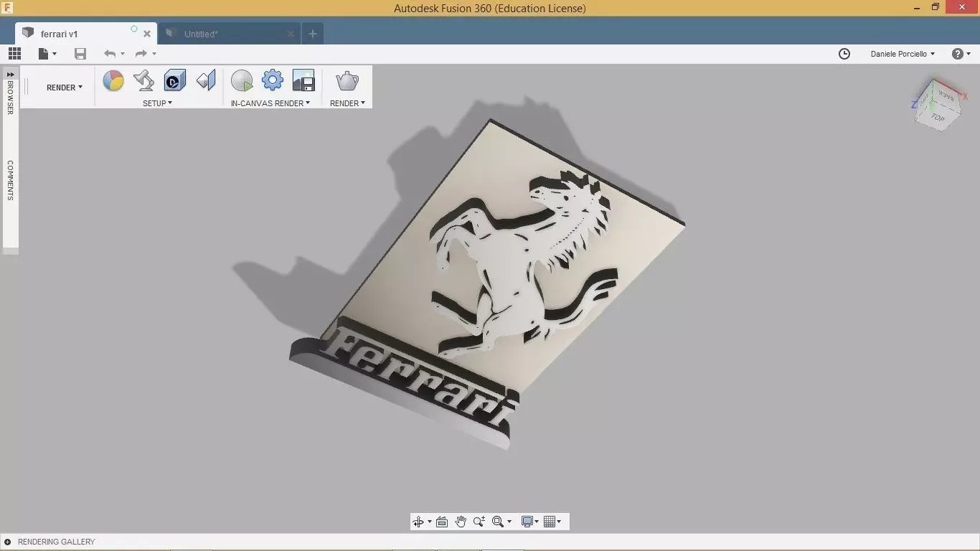Screen dimensions: 980x551
Task: Click the teapot Render icon
Action: 347,80
